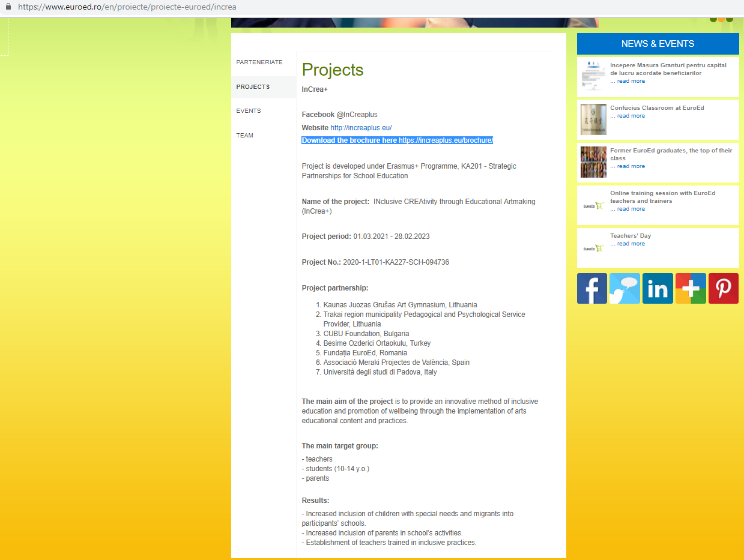Click the Incepere Masura Granturi news thumbnail
Image resolution: width=744 pixels, height=560 pixels.
pos(593,76)
